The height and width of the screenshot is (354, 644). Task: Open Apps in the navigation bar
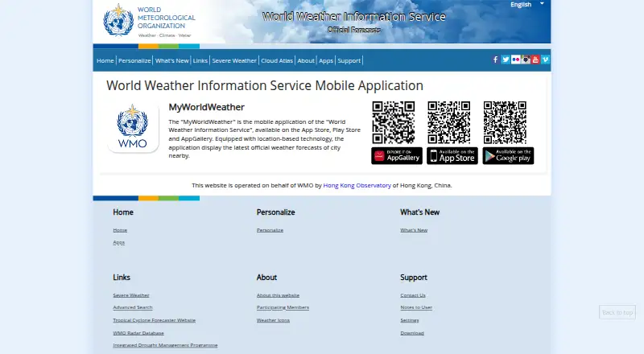(x=326, y=60)
